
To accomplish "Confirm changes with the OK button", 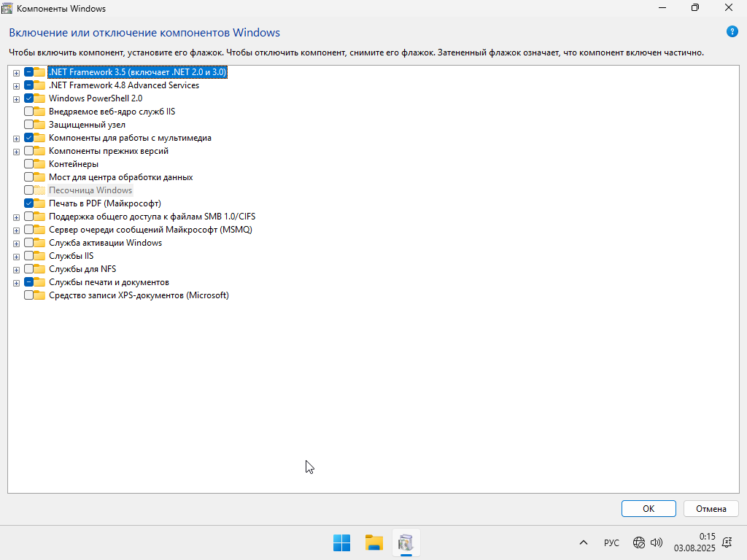I will [649, 508].
